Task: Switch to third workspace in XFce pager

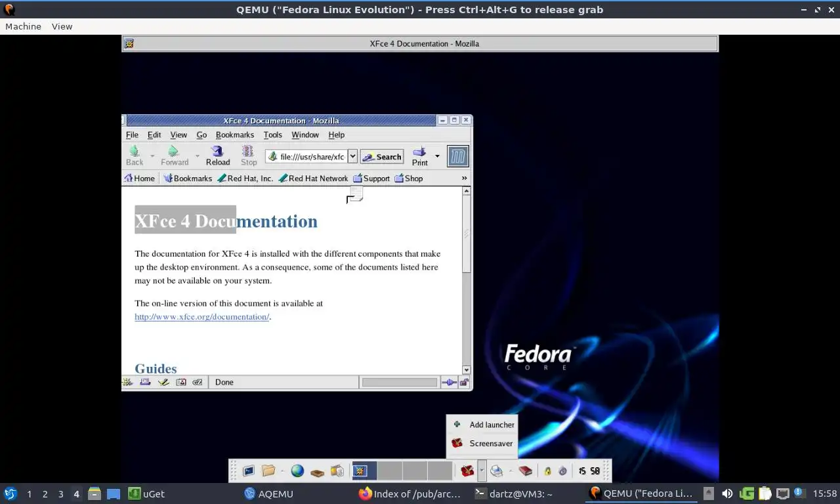Action: point(415,471)
